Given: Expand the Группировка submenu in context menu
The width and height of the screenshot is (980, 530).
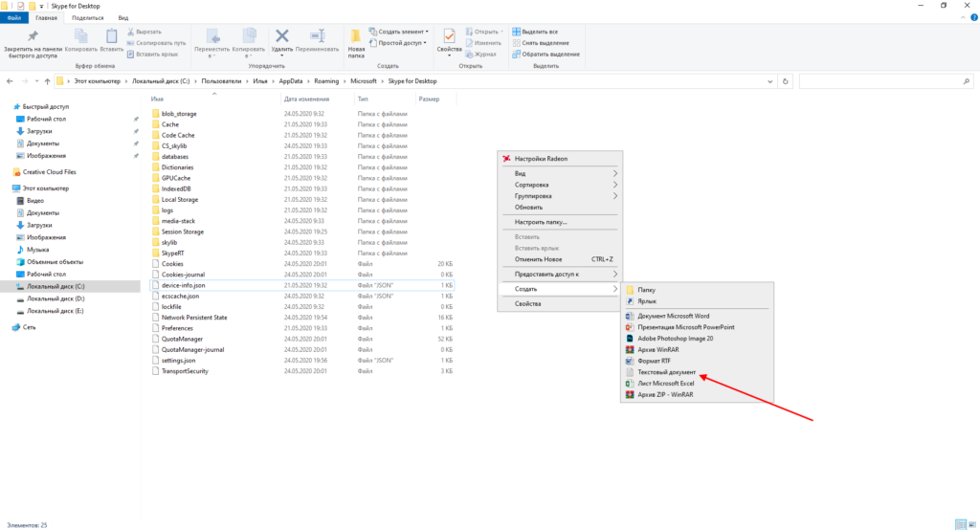Looking at the screenshot, I should click(x=535, y=196).
